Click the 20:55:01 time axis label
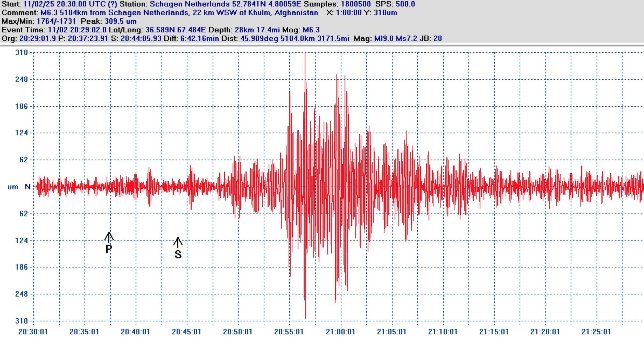Viewport: 644px width, 337px height. 289,332
